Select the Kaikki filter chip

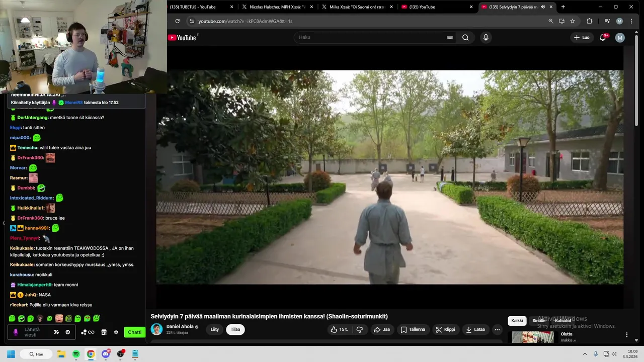(517, 321)
